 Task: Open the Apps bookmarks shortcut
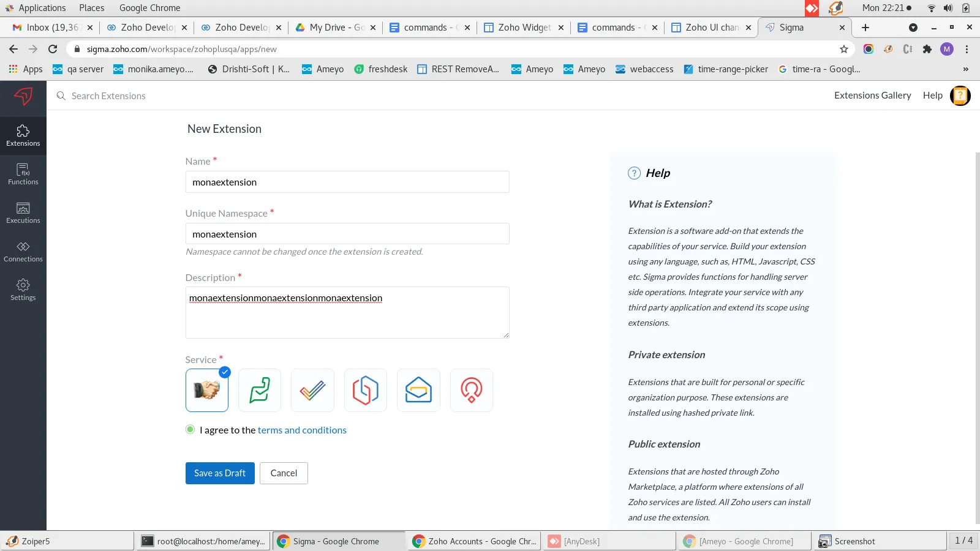[25, 69]
